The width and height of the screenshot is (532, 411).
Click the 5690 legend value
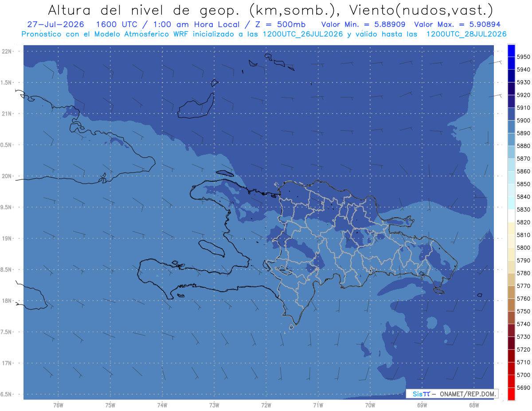point(523,388)
